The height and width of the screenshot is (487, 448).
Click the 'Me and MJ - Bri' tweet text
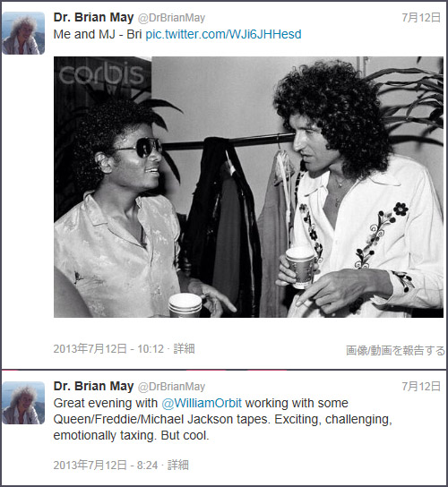pyautogui.click(x=98, y=34)
